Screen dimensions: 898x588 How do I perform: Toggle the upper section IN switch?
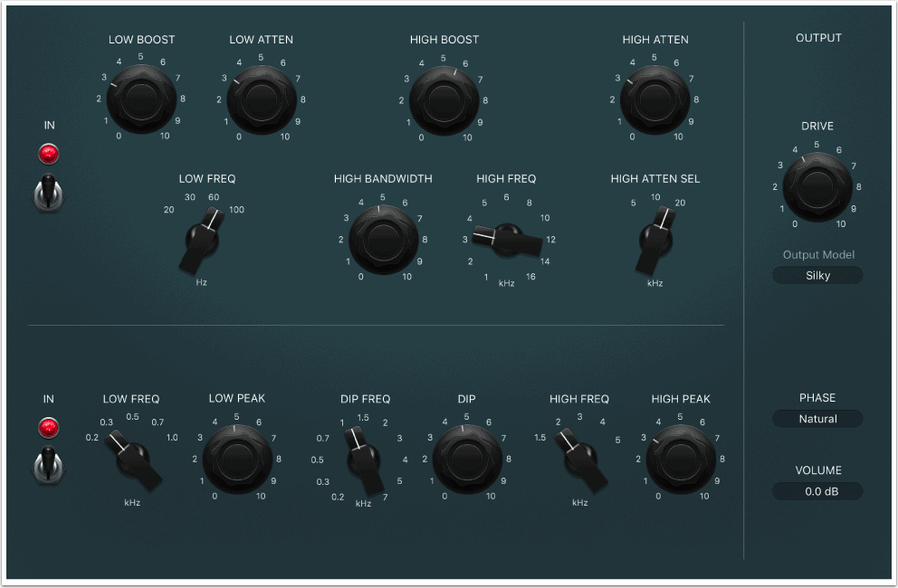(x=48, y=193)
